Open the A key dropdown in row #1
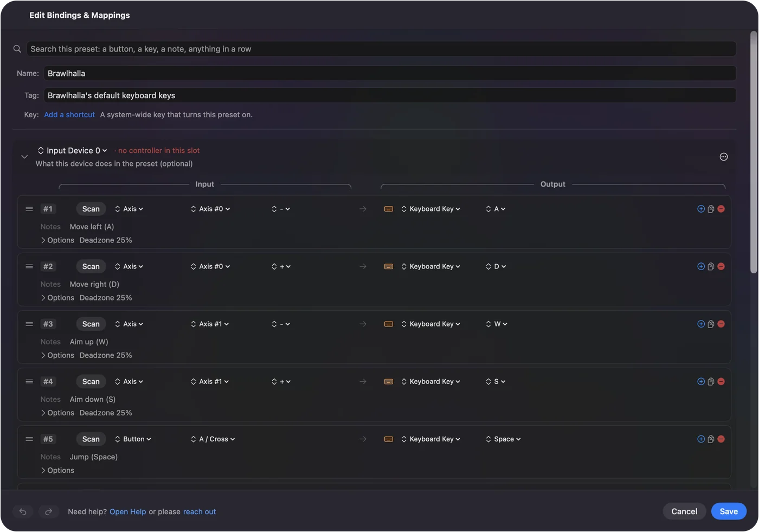 [x=496, y=209]
